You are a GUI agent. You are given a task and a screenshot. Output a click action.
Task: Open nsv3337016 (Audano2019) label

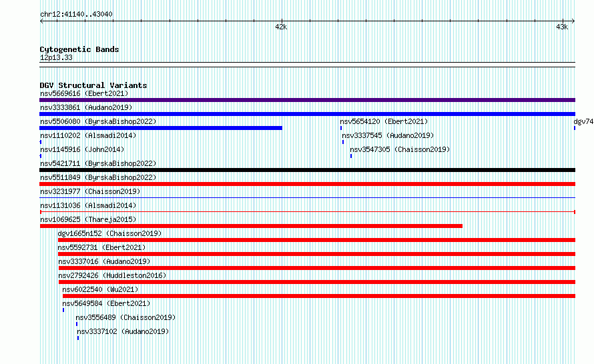click(104, 261)
